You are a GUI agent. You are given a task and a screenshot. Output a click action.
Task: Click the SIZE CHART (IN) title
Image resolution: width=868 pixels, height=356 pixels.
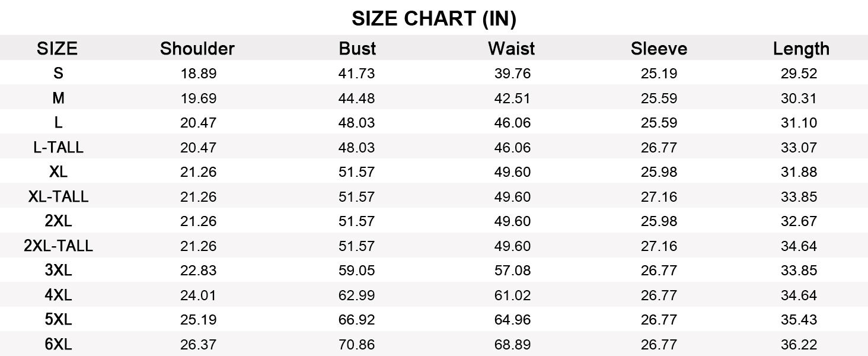coord(433,18)
